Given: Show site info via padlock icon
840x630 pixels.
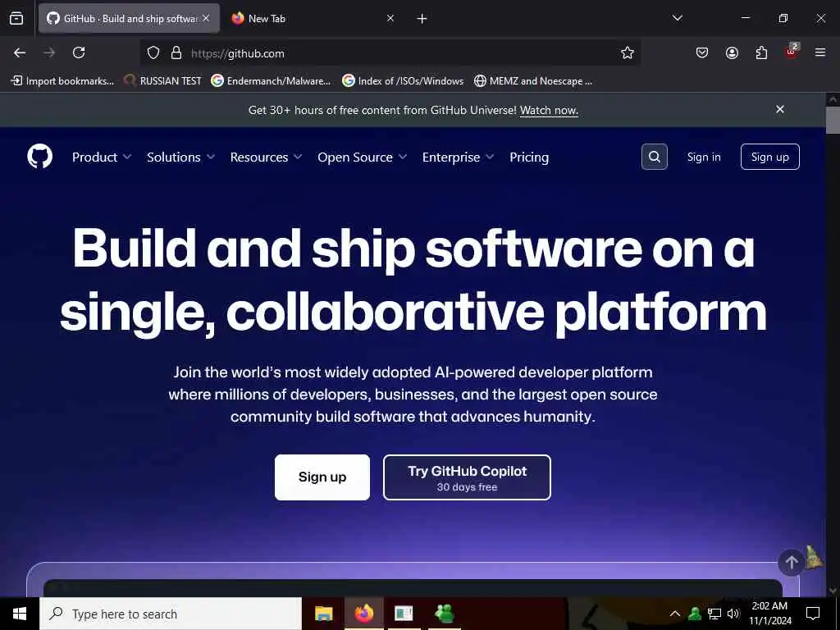Looking at the screenshot, I should click(x=176, y=52).
